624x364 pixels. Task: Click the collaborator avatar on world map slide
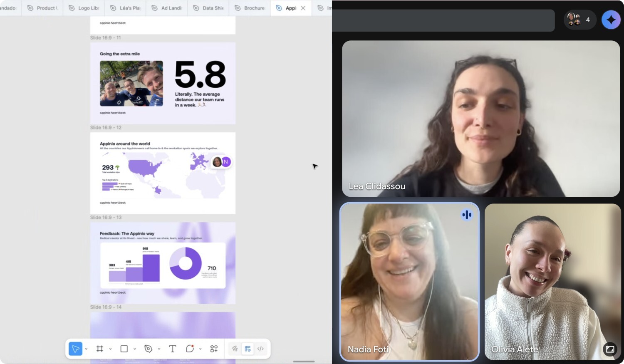217,162
